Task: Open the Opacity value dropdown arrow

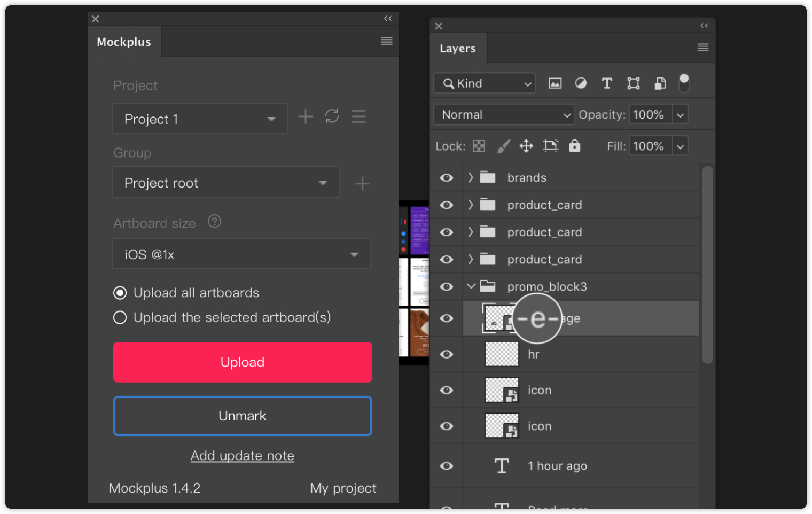Action: point(680,114)
